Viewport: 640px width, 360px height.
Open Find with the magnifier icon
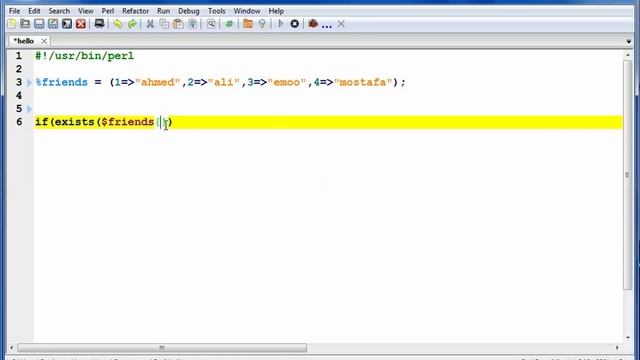coord(211,24)
